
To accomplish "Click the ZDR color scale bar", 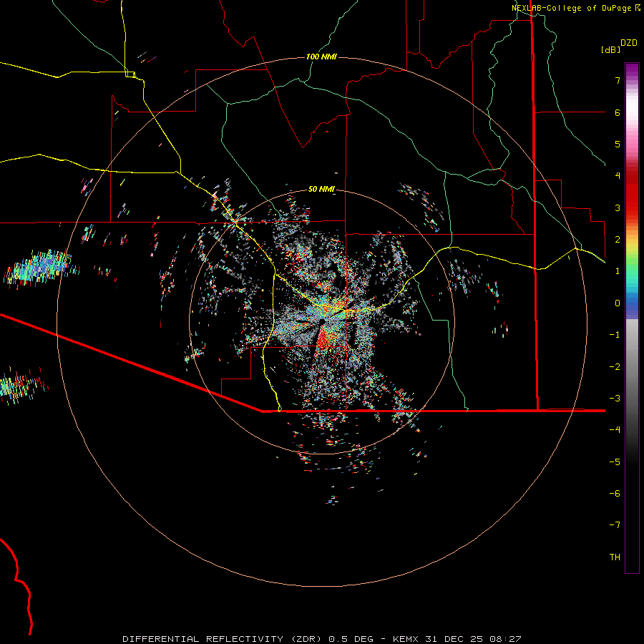I will pos(632,318).
